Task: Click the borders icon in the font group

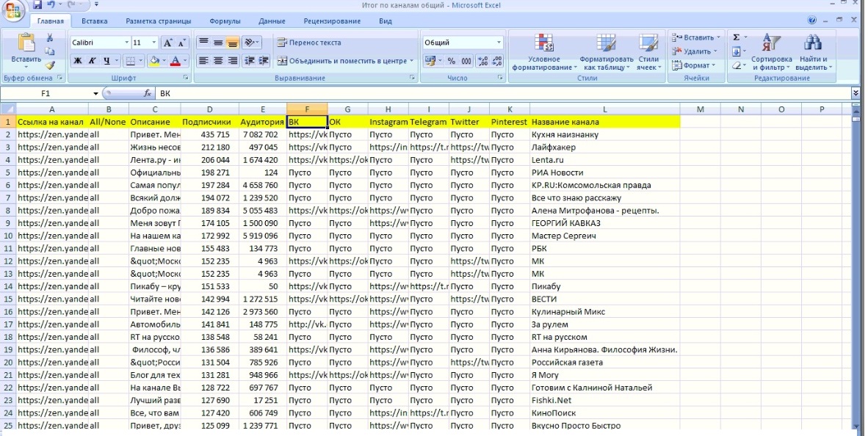Action: tap(130, 61)
